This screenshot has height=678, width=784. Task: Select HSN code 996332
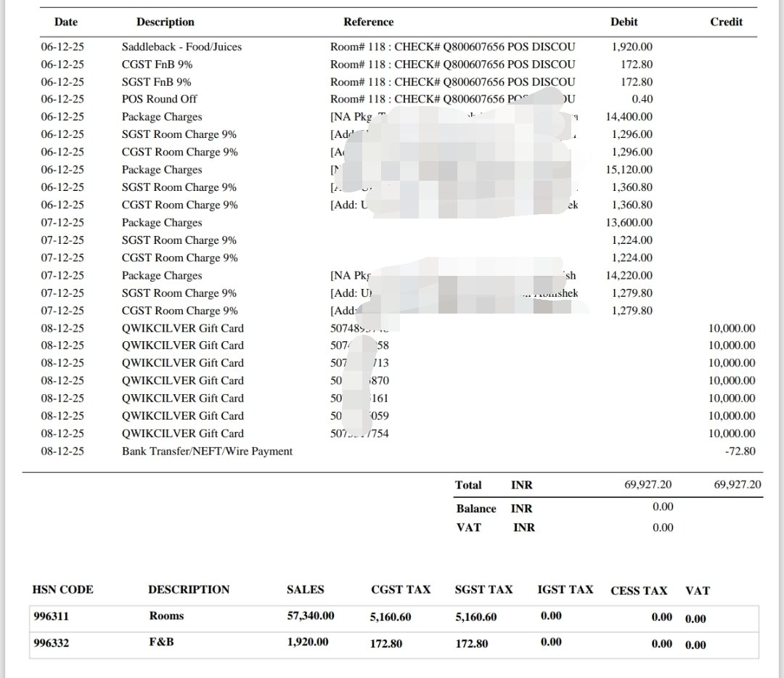pyautogui.click(x=51, y=643)
